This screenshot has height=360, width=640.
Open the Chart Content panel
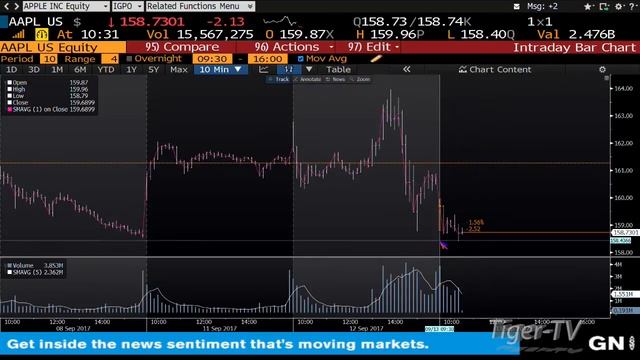coord(495,69)
